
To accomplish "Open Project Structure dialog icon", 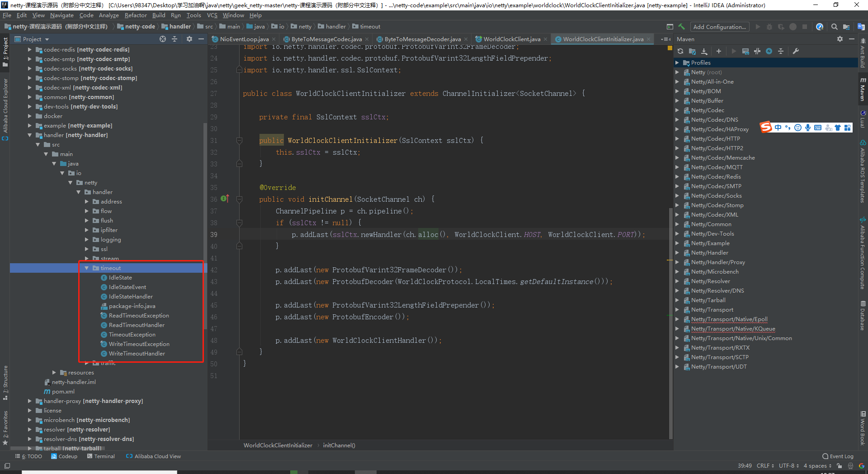I will pyautogui.click(x=846, y=27).
